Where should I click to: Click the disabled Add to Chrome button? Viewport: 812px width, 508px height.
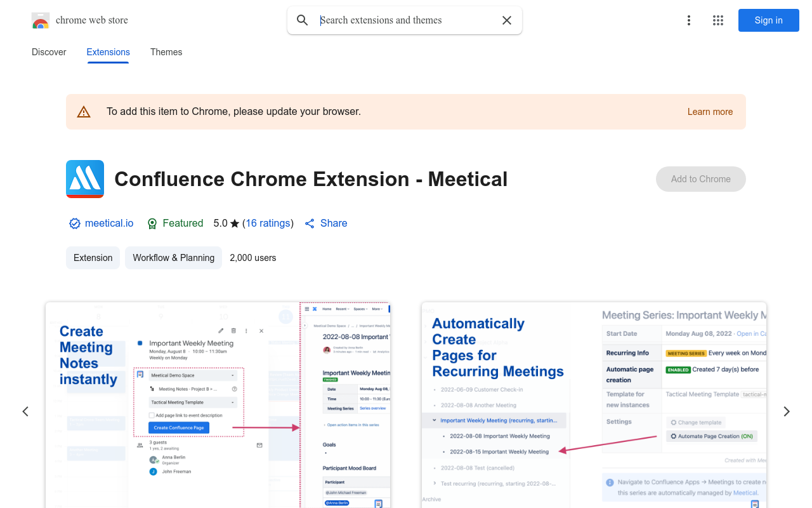coord(701,179)
